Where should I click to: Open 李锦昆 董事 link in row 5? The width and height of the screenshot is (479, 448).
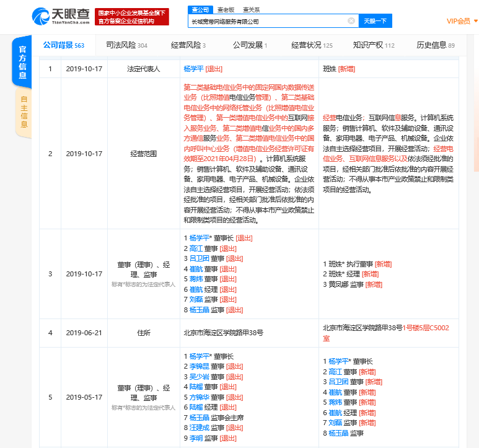(x=199, y=366)
